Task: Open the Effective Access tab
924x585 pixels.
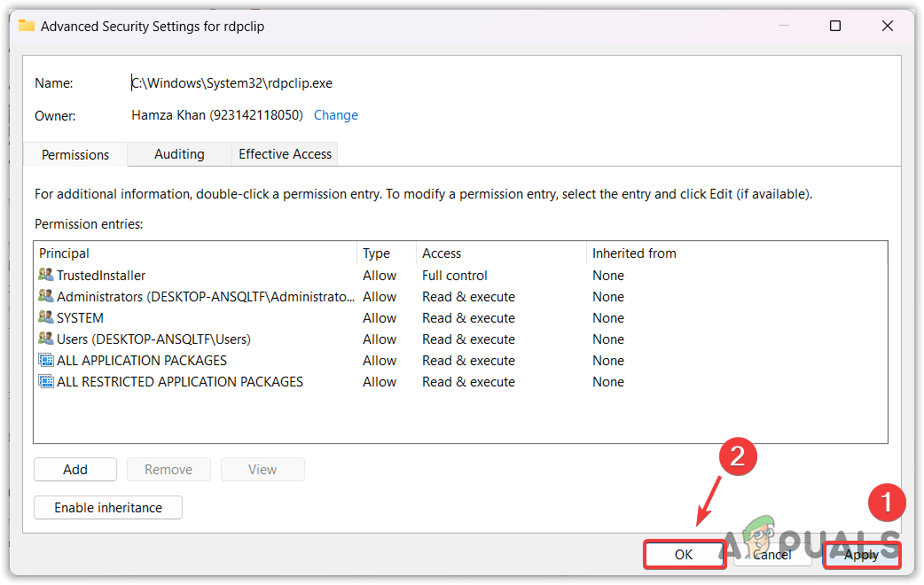Action: point(284,153)
